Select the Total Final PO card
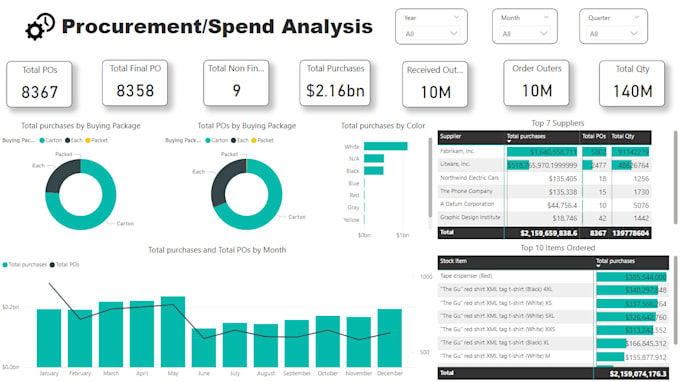 (135, 83)
